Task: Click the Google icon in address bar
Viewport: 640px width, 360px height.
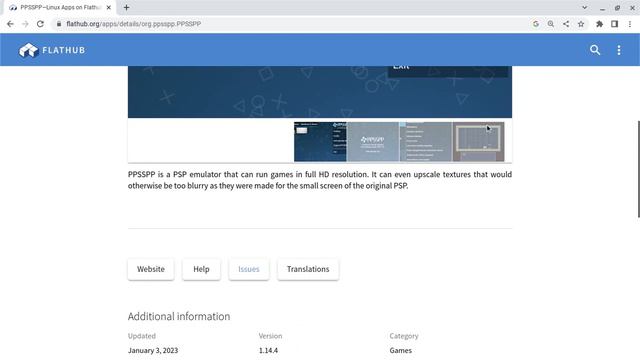Action: click(536, 24)
